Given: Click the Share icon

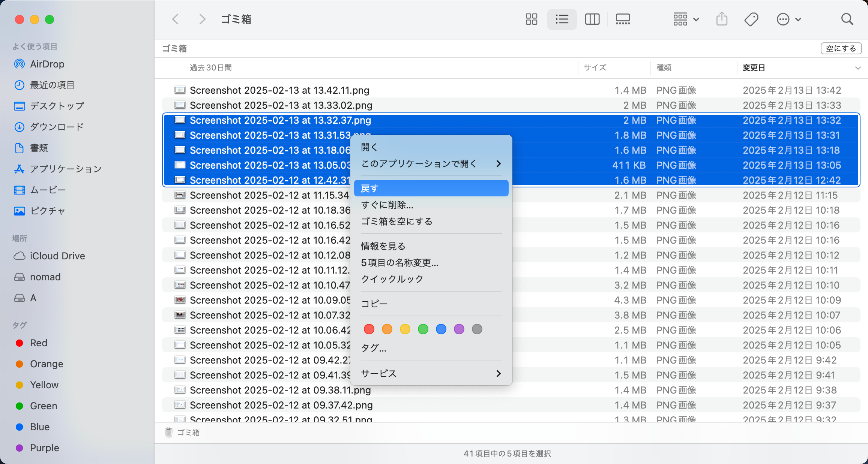Looking at the screenshot, I should [721, 19].
